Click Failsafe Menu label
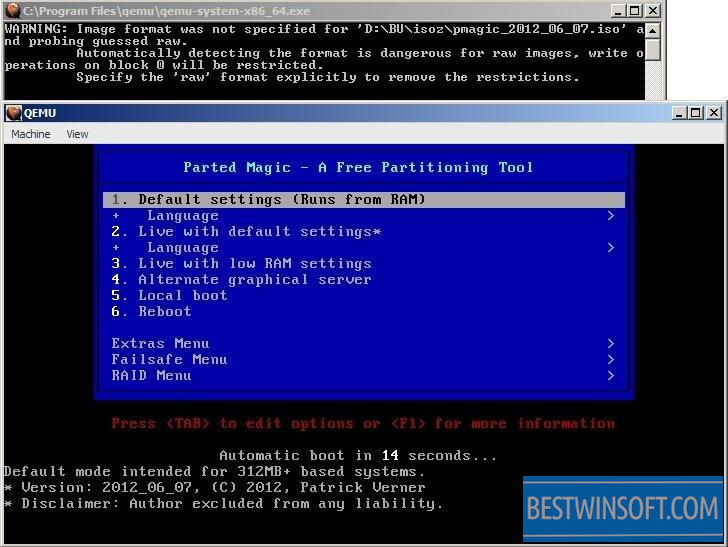This screenshot has width=728, height=547. click(169, 360)
